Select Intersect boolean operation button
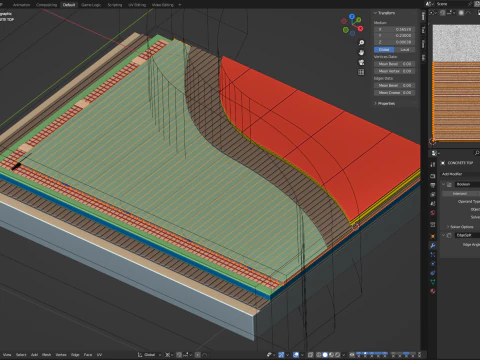This screenshot has height=360, width=480. click(x=460, y=194)
